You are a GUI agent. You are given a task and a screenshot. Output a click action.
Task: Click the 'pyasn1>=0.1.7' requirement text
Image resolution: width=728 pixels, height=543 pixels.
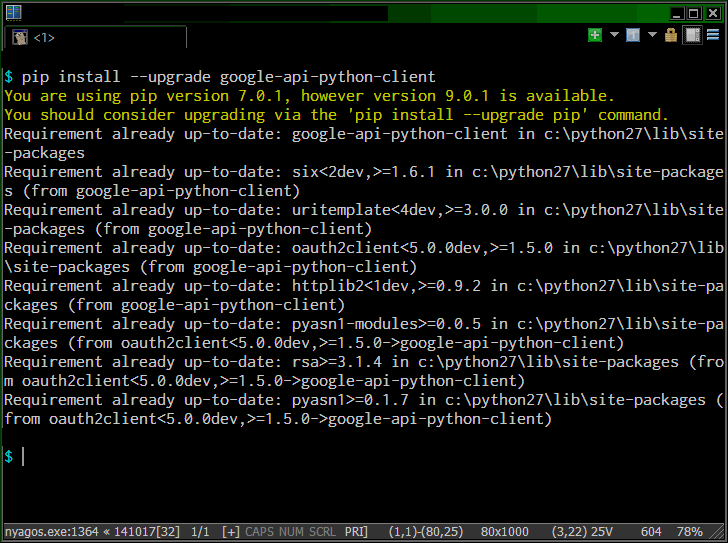pyautogui.click(x=350, y=401)
